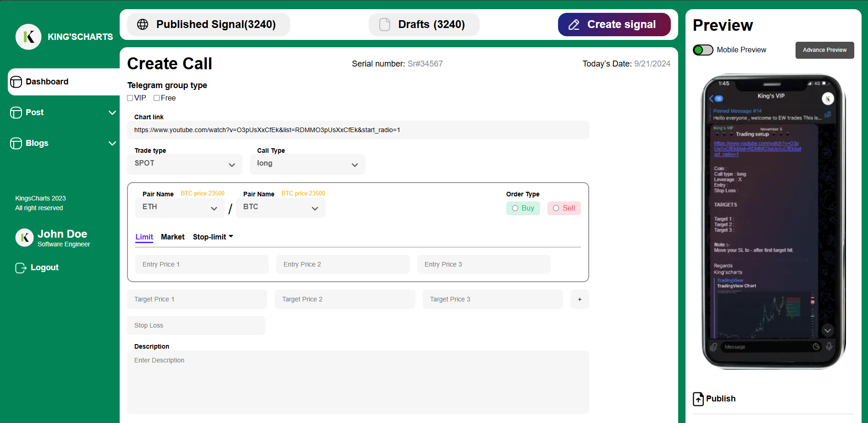
Task: Click the Entry Price 1 input field
Action: click(201, 264)
